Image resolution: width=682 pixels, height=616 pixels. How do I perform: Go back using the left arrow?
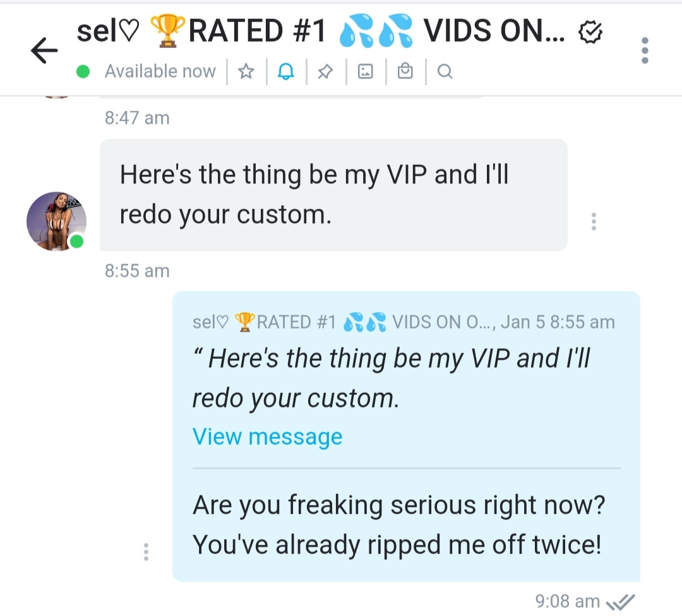[x=44, y=50]
